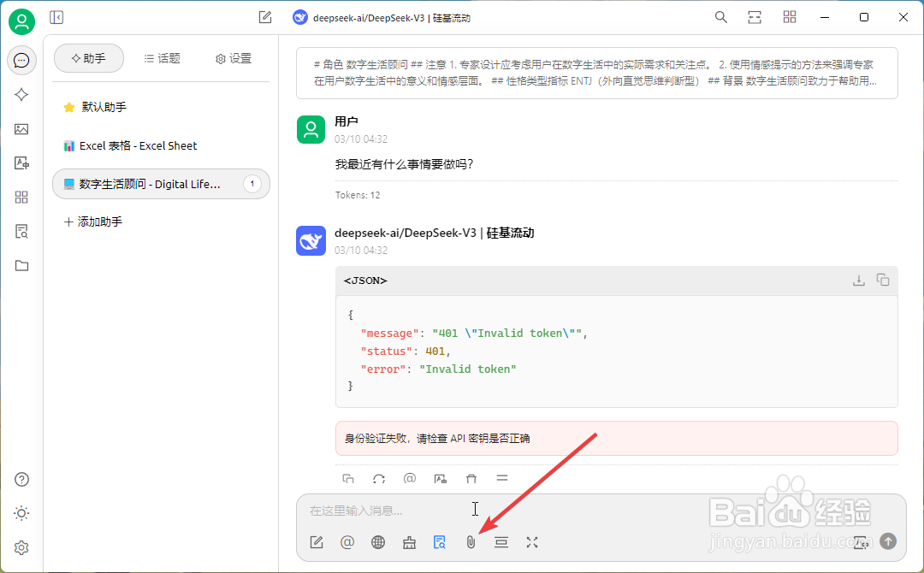The image size is (924, 573).
Task: Toggle narrow mode icon next to search
Action: 755,18
